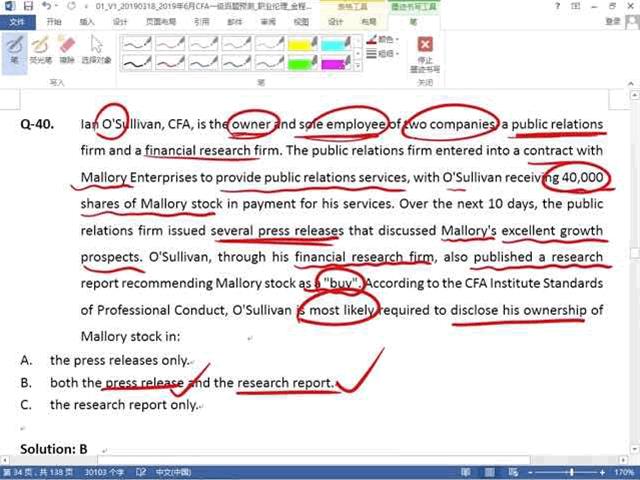Choose the fifth pen style in the bottom row
This screenshot has height=480, width=640.
tap(269, 63)
